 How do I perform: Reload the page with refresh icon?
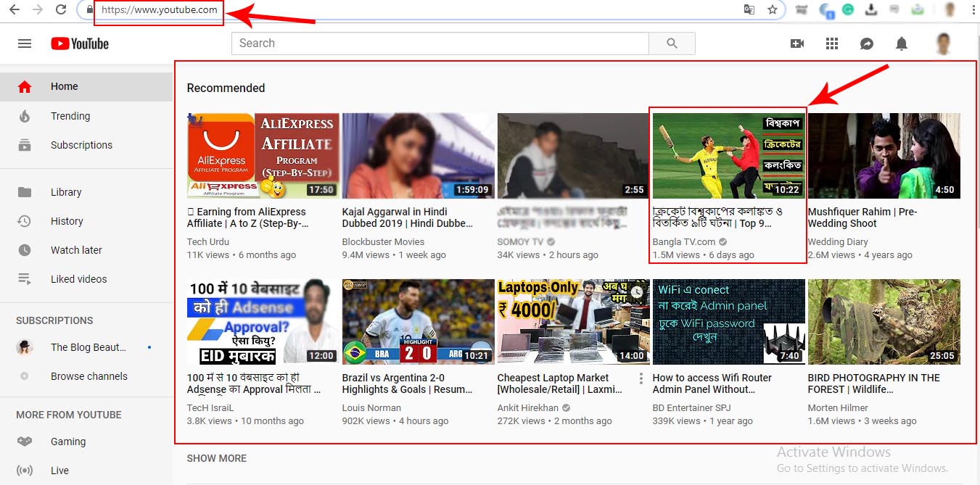coord(62,10)
